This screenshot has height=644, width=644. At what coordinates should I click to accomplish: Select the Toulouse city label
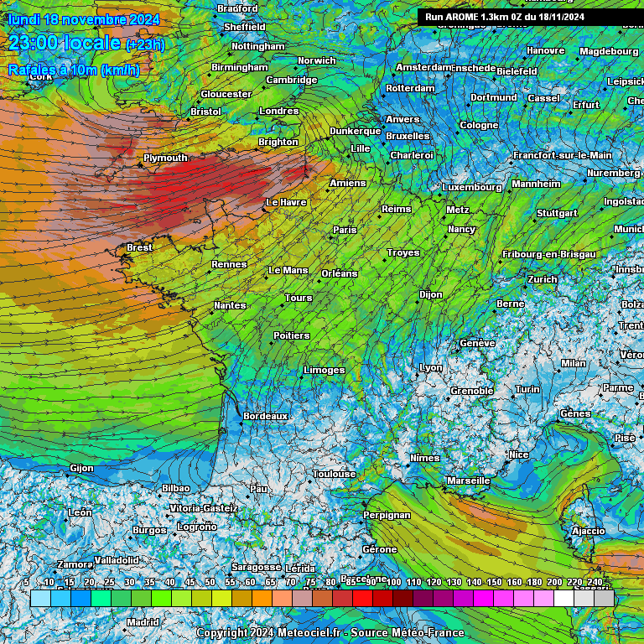click(x=334, y=474)
